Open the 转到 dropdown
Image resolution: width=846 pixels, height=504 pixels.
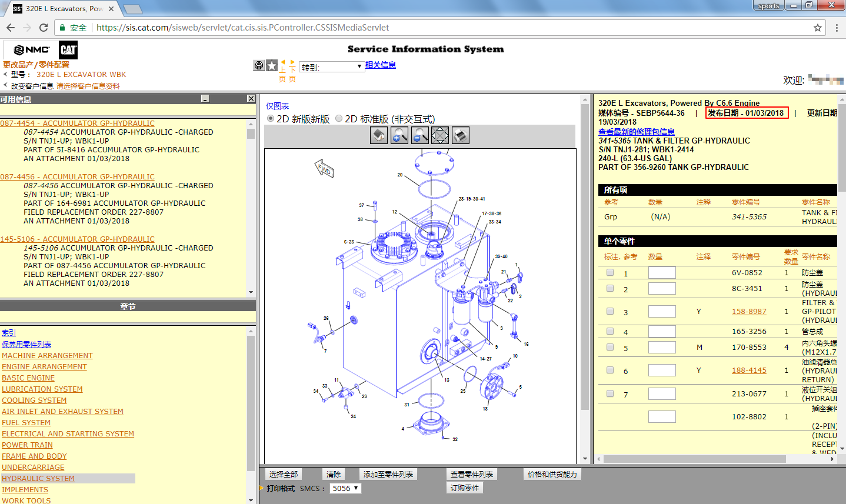click(332, 67)
